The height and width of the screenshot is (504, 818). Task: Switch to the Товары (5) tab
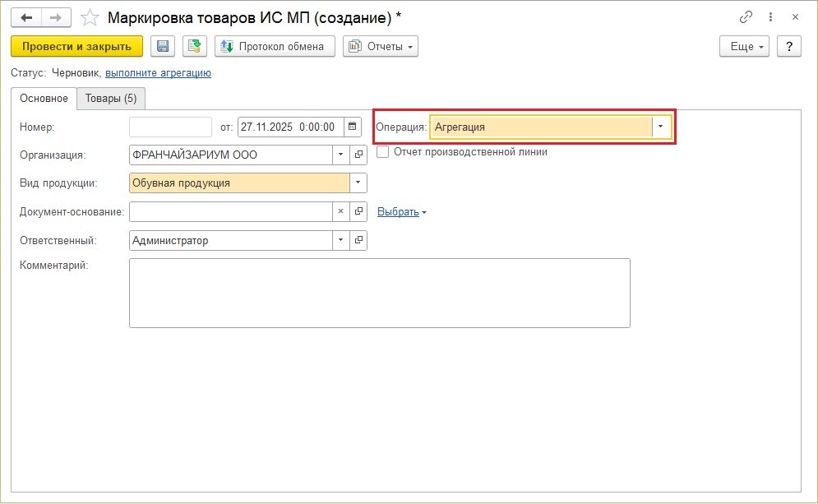click(x=111, y=99)
